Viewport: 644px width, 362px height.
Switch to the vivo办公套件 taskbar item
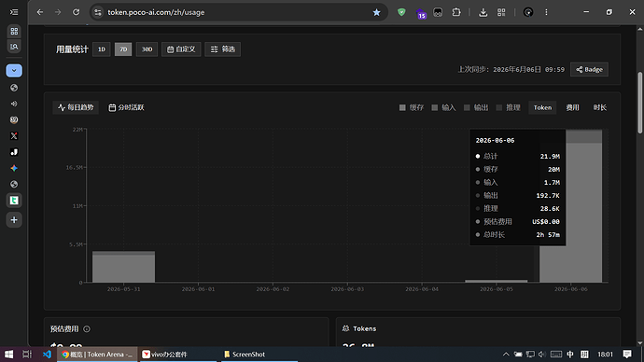point(177,355)
